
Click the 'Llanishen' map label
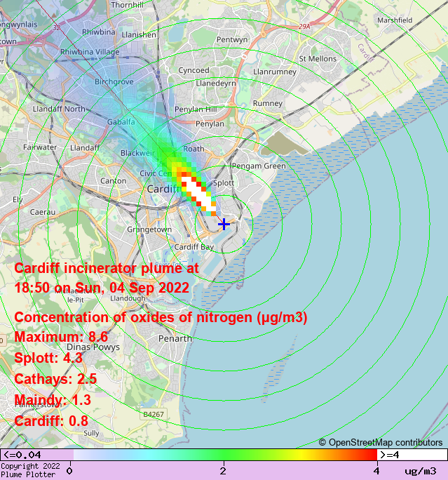[139, 35]
